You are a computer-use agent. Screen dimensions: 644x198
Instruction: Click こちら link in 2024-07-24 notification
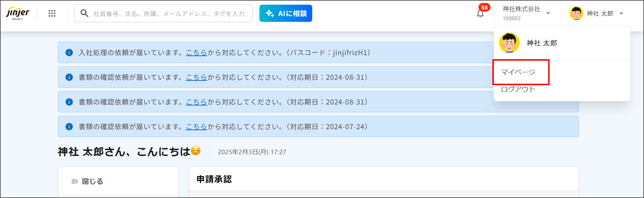pyautogui.click(x=196, y=127)
